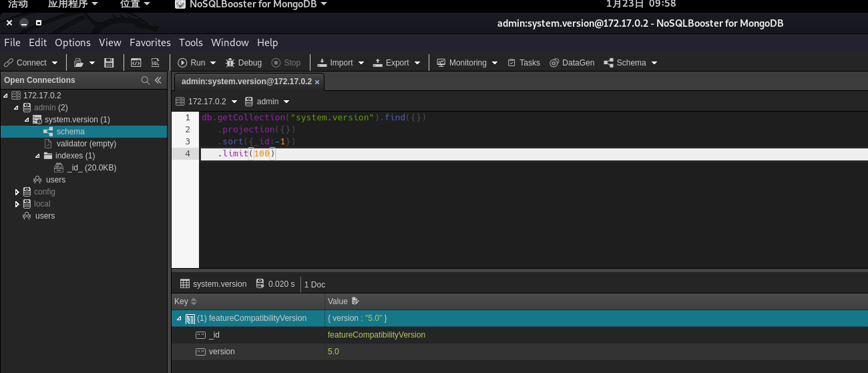The width and height of the screenshot is (868, 373).
Task: Collapse the indexes folder node
Action: pyautogui.click(x=38, y=156)
